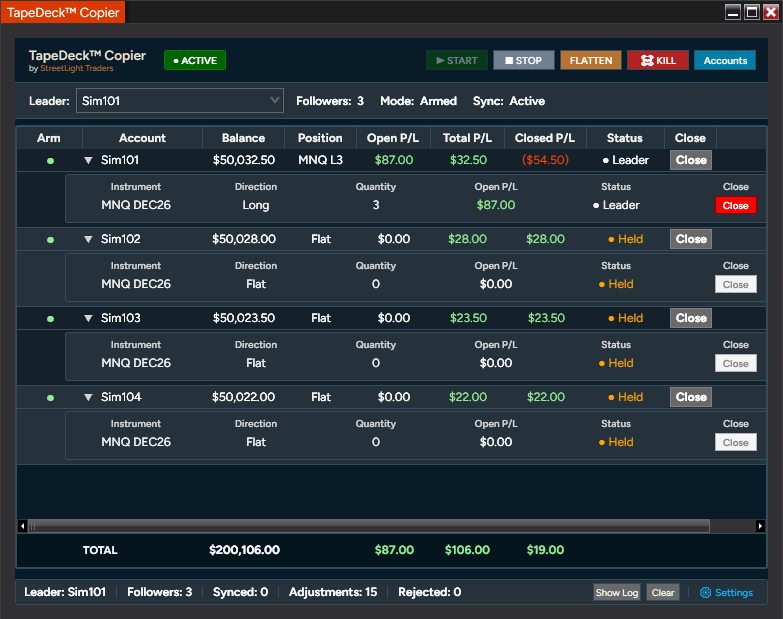The image size is (783, 619).
Task: Click white Close for Sim103 MNQ DEC26
Action: coord(736,363)
